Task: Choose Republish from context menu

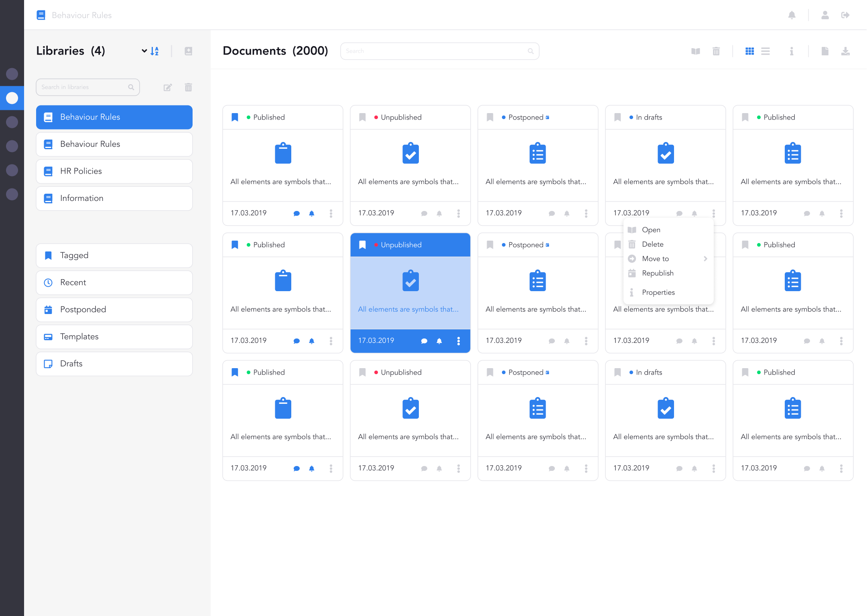Action: pyautogui.click(x=658, y=273)
